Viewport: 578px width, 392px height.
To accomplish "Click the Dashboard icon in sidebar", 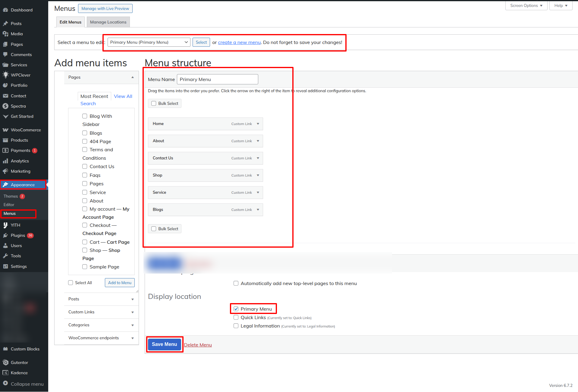I will point(5,10).
